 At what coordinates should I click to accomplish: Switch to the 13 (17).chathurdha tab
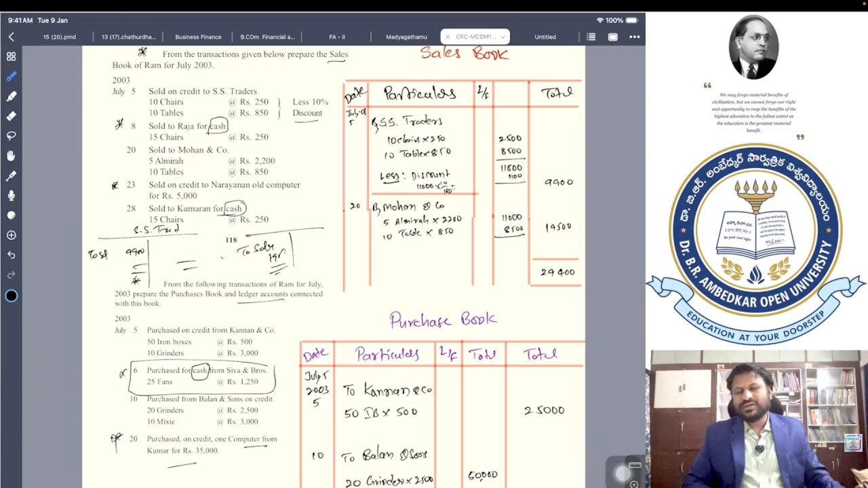(129, 37)
